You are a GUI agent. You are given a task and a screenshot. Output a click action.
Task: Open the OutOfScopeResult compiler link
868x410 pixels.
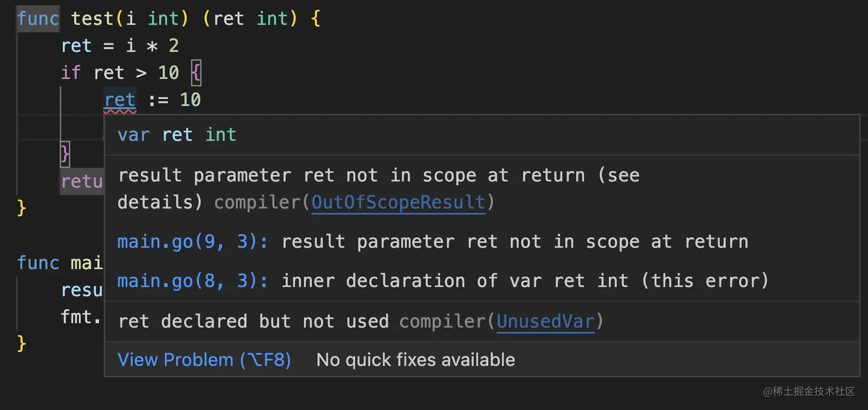398,202
